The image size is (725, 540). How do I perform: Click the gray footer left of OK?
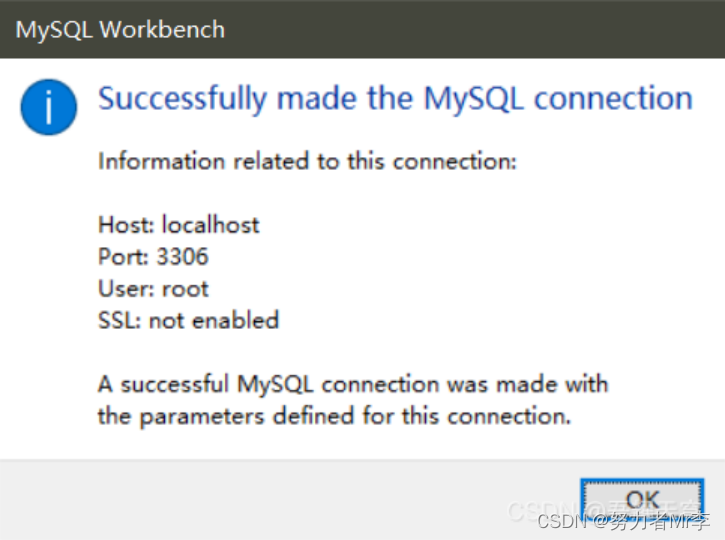pyautogui.click(x=287, y=500)
